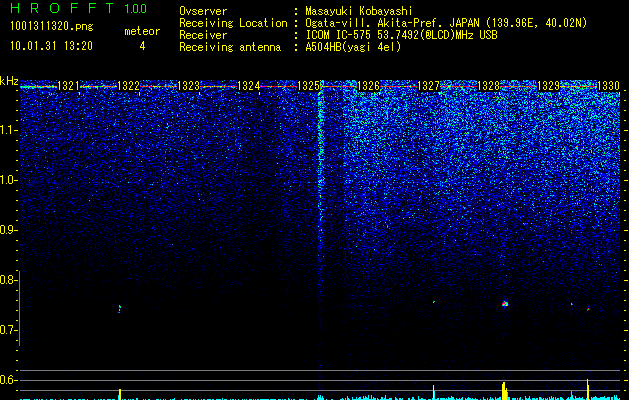Click the 1325 time marker
Viewport: 629px width, 400px height.
point(308,86)
